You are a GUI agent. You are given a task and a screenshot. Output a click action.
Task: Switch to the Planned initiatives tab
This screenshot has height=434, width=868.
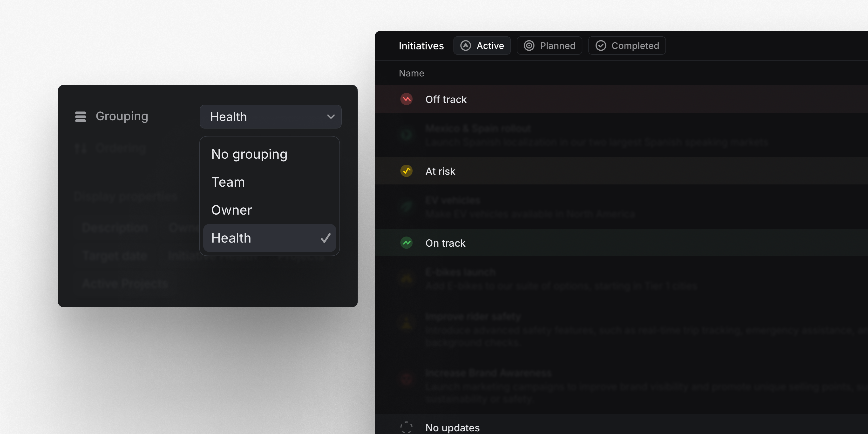coord(549,46)
